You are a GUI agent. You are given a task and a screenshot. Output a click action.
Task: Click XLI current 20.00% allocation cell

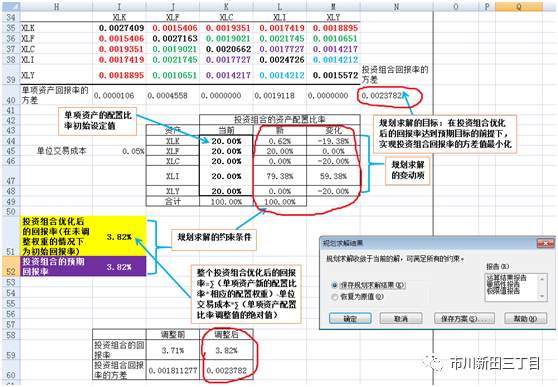tap(226, 176)
